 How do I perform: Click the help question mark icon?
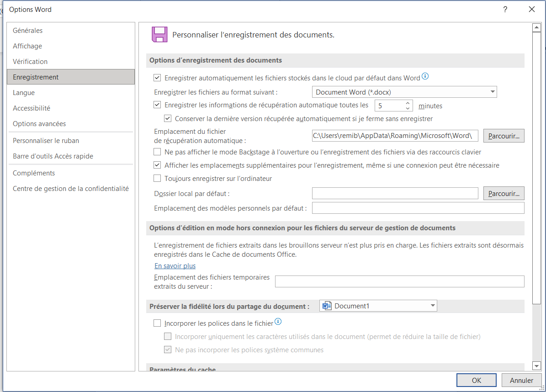[x=505, y=10]
